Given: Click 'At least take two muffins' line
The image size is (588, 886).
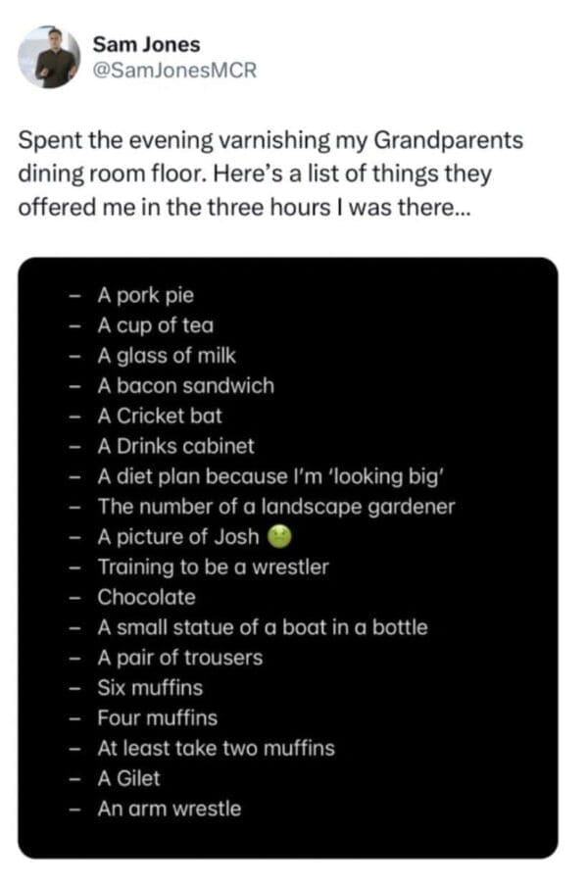Looking at the screenshot, I should coord(216,748).
